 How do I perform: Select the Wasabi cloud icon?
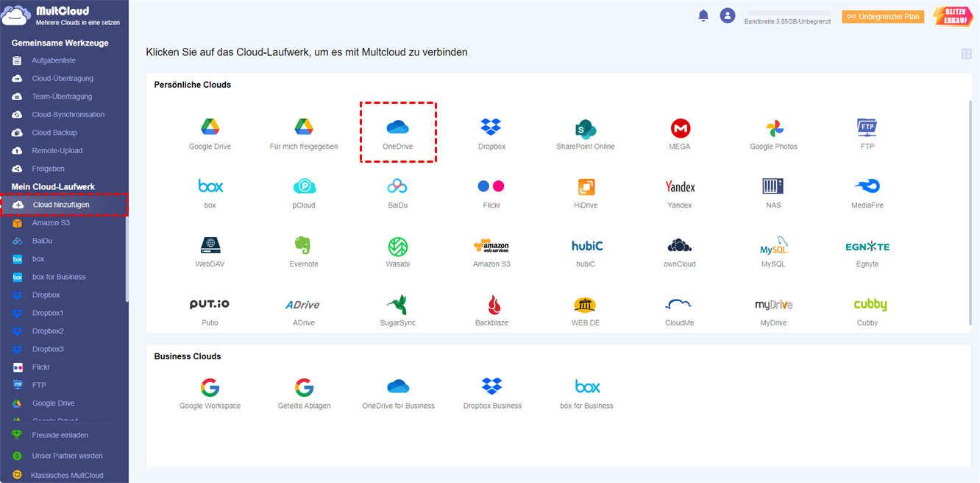[x=398, y=246]
